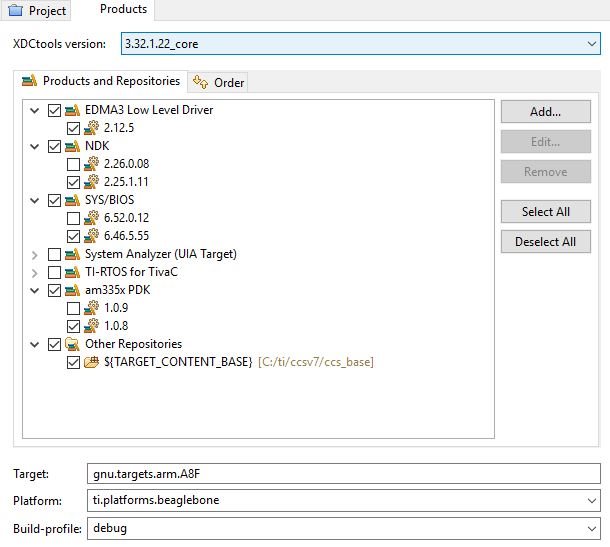
Task: Select the 2.25.1.11 version label
Action: pos(126,182)
